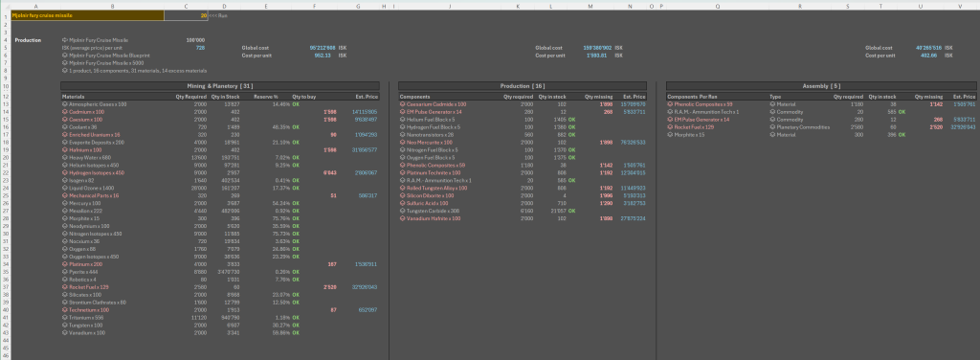The width and height of the screenshot is (980, 360).
Task: Click the cube icon beside Pyerite x 444
Action: click(x=65, y=272)
